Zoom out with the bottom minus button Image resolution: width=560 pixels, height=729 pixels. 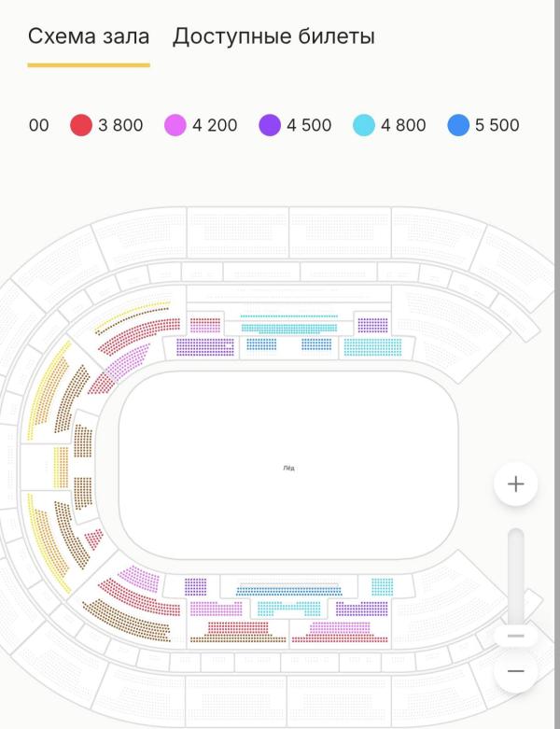[x=516, y=671]
